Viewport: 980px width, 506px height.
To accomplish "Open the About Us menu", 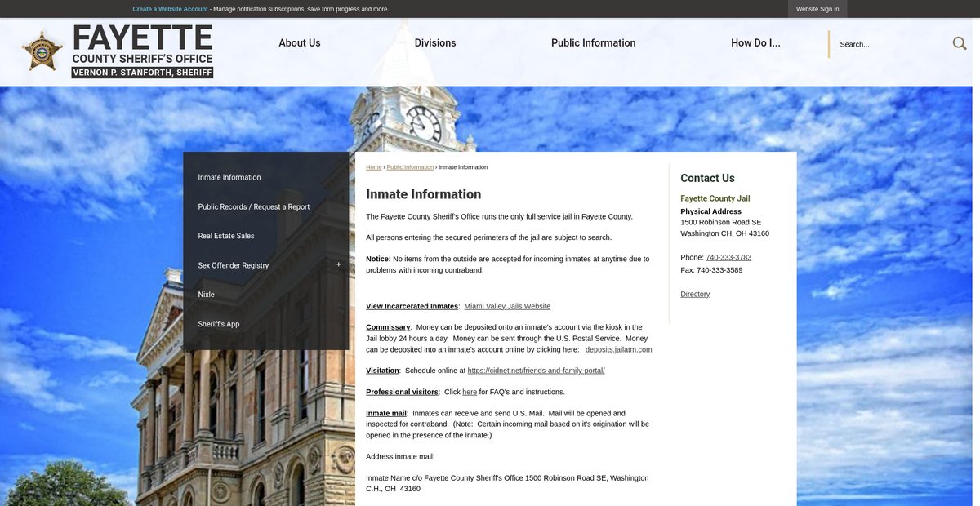I will coord(300,43).
